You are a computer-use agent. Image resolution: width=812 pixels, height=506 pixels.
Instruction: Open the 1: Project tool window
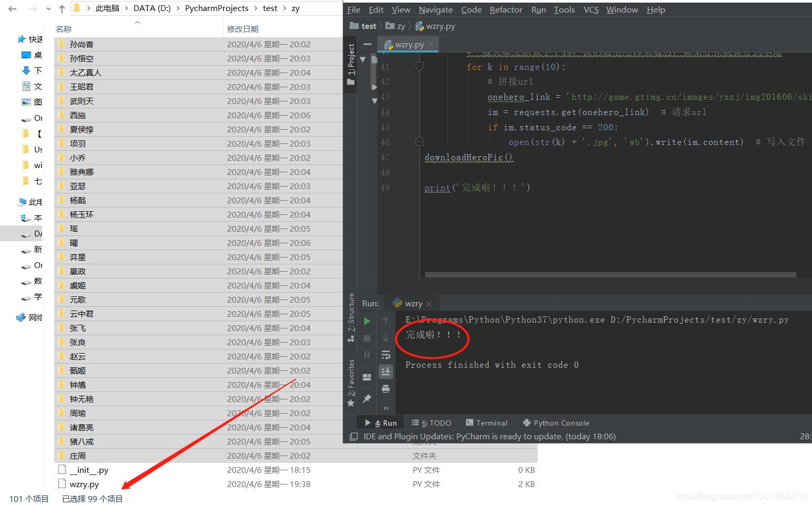click(351, 64)
